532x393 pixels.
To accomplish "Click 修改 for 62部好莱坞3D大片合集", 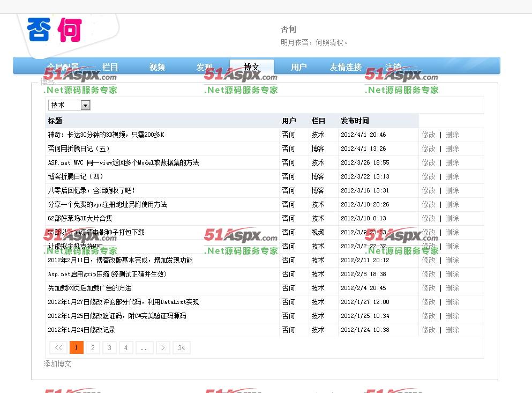I will pyautogui.click(x=429, y=218).
